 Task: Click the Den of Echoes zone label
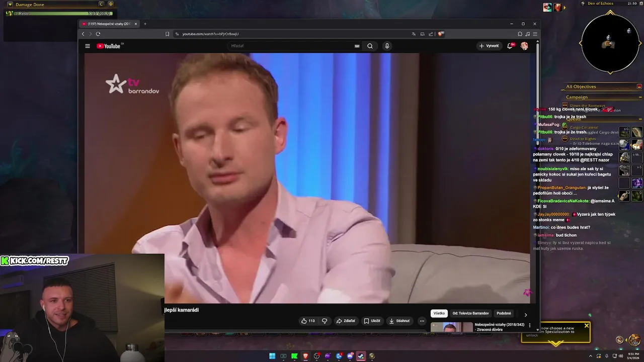(x=600, y=4)
